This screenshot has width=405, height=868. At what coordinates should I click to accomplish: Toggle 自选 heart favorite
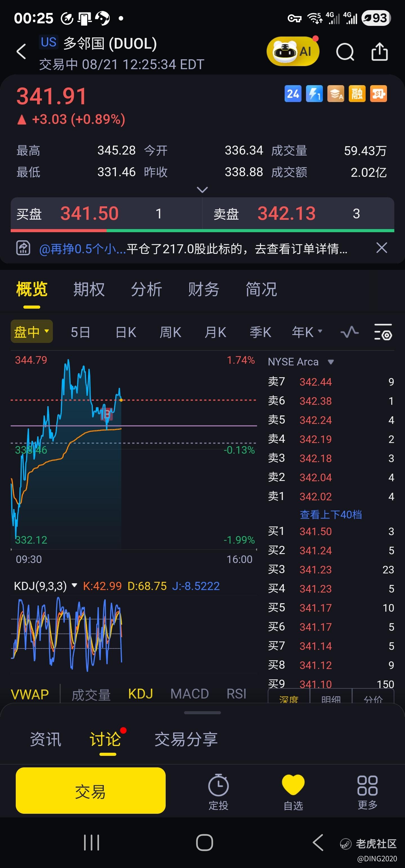coord(293,792)
